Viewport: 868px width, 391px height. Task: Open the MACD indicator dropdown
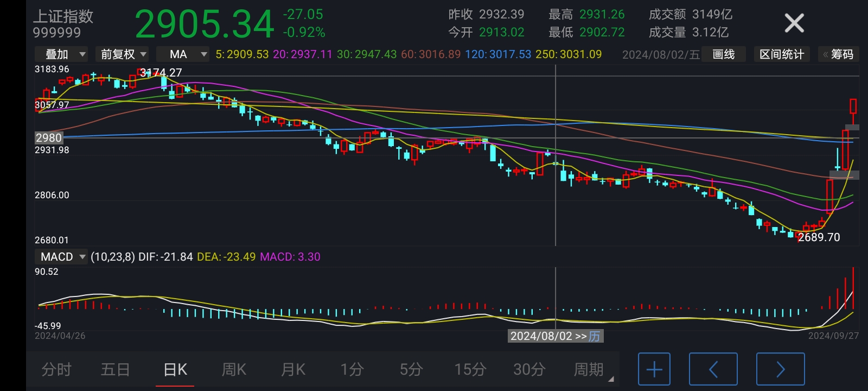point(61,256)
